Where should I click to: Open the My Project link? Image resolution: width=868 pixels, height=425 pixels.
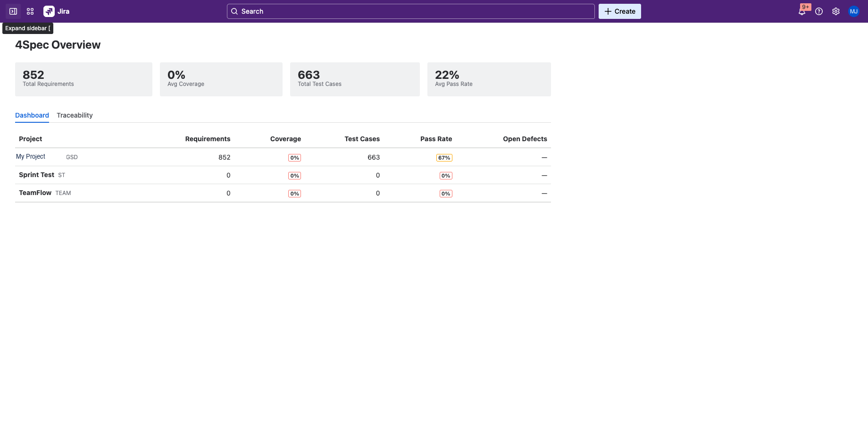click(31, 157)
